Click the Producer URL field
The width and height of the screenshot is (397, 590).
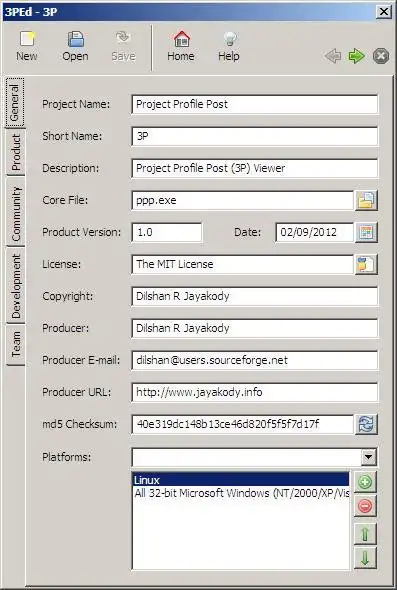point(255,392)
